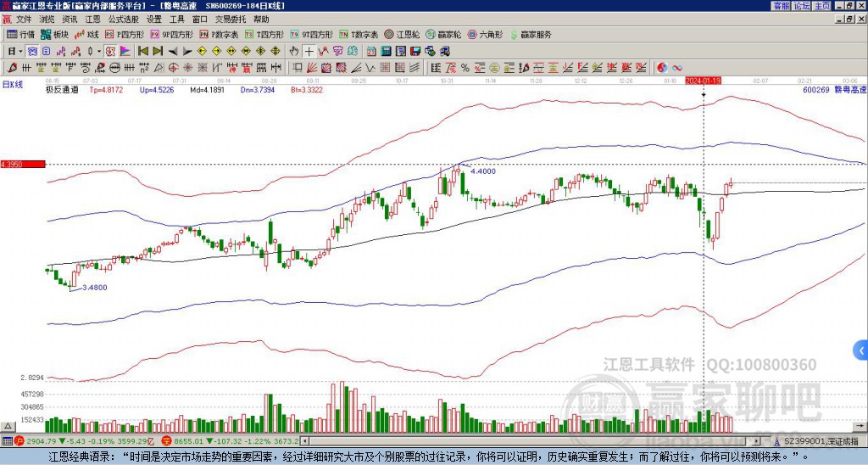This screenshot has width=868, height=465.
Task: Open the 文件 menu
Action: point(24,20)
